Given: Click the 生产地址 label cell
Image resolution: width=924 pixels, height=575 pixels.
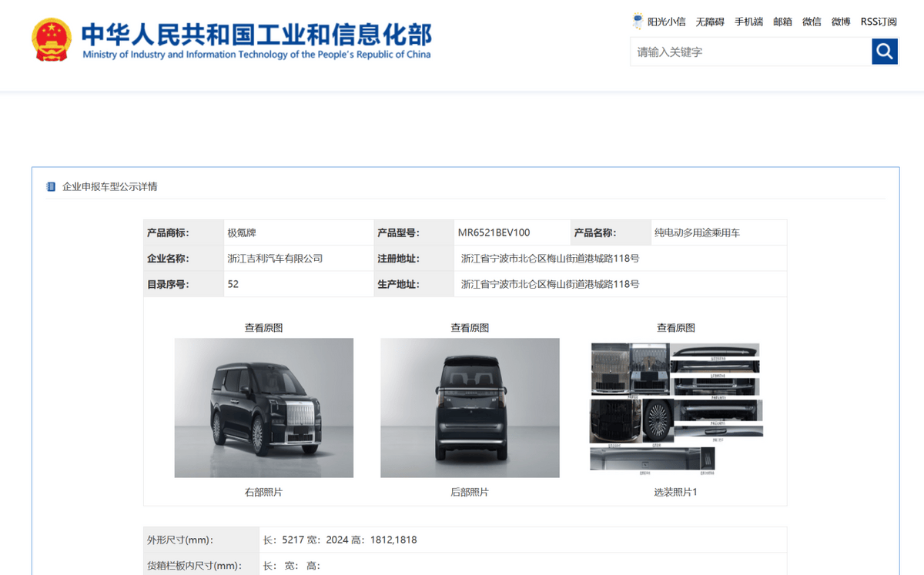Looking at the screenshot, I should coord(413,284).
